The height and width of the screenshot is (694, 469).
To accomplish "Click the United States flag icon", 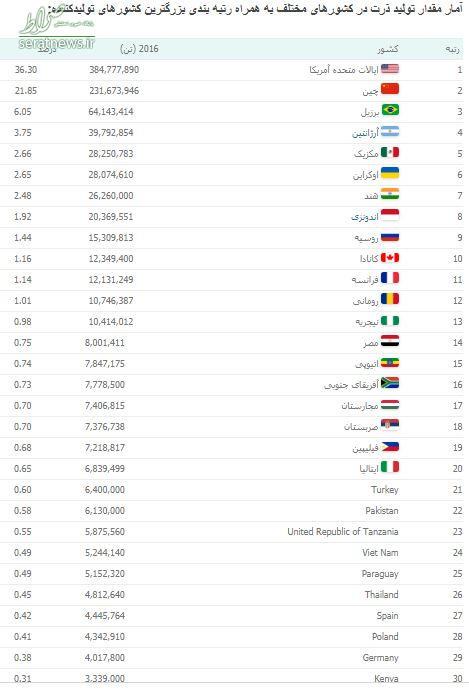I will tap(390, 69).
